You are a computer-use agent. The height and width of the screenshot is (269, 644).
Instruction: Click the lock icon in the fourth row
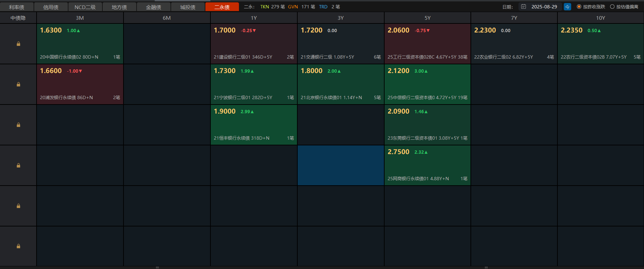[18, 165]
